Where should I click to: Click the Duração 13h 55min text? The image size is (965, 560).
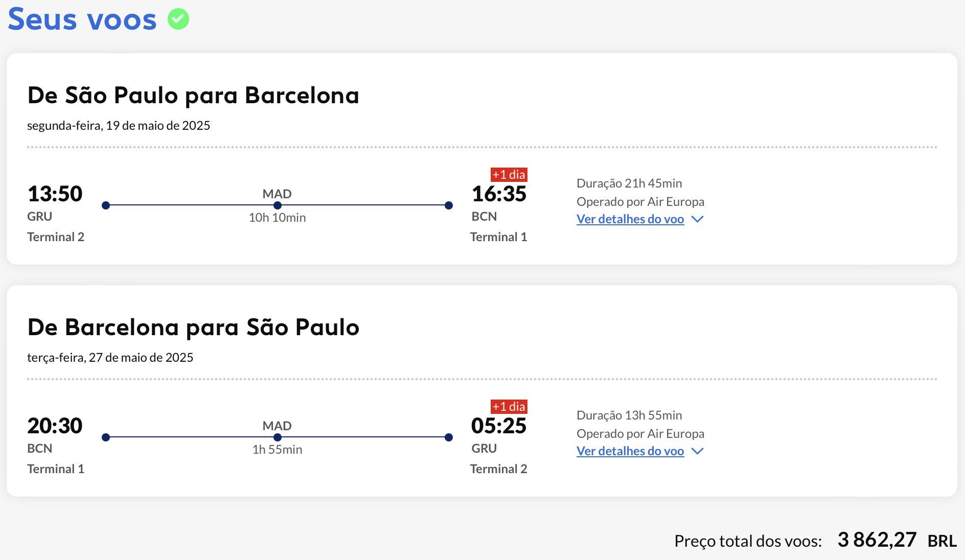(629, 415)
